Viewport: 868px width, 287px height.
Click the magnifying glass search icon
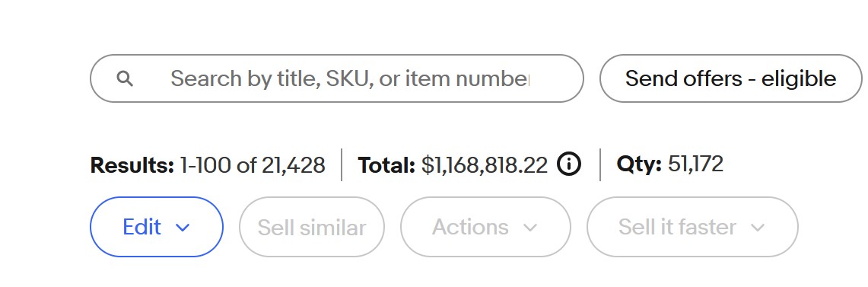coord(125,79)
